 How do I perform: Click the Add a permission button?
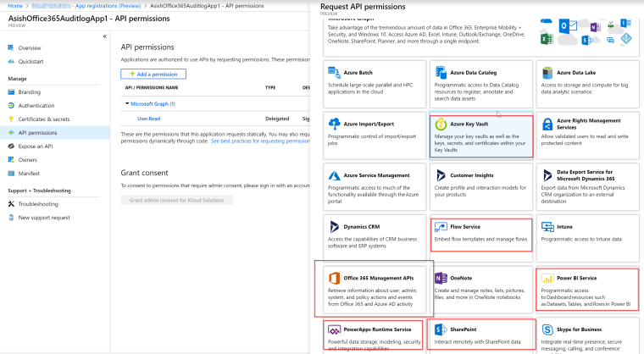153,74
